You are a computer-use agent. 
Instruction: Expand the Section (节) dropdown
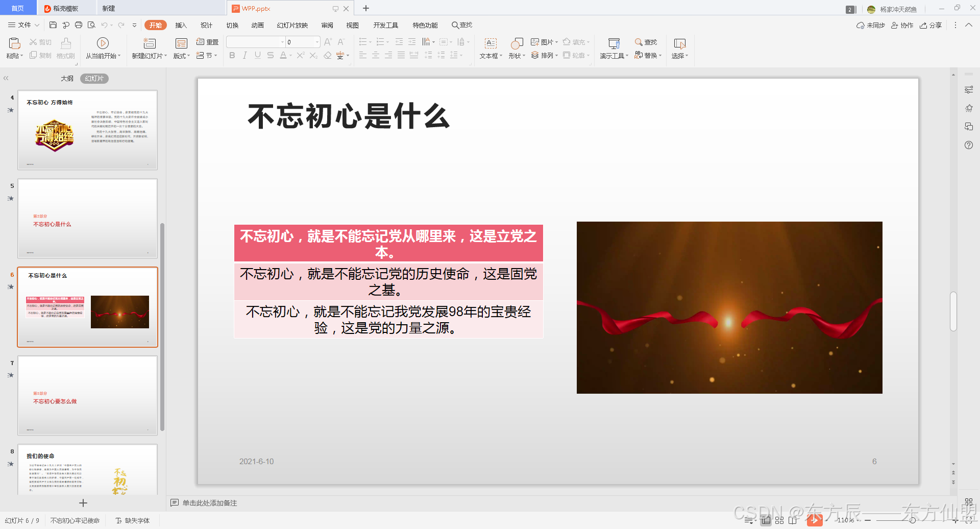216,56
